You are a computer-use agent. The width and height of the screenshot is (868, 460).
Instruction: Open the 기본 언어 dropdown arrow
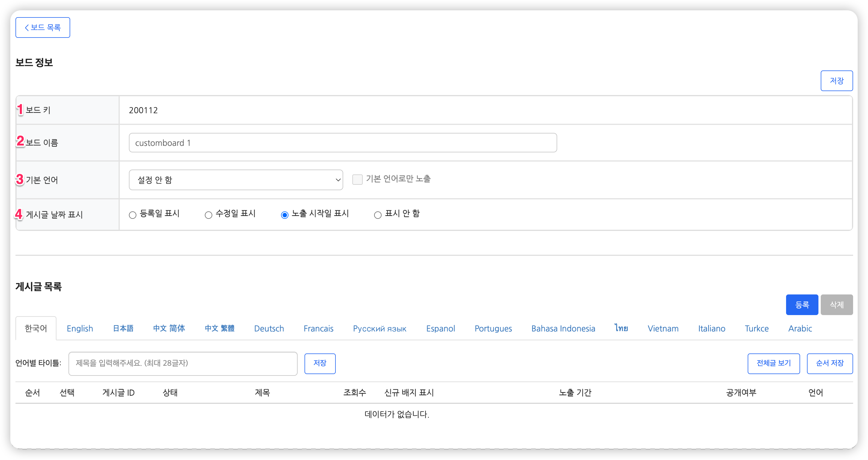point(338,180)
